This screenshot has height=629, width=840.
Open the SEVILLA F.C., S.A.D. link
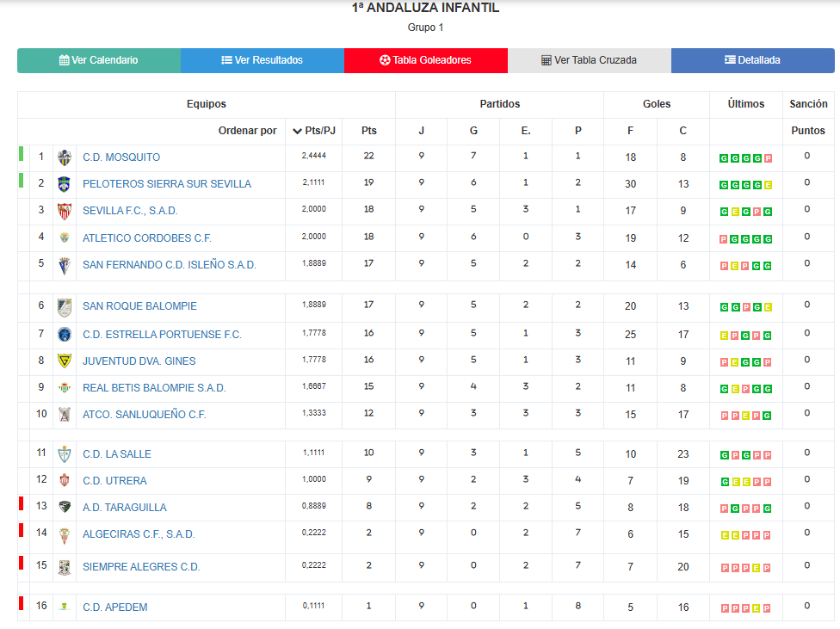(130, 211)
